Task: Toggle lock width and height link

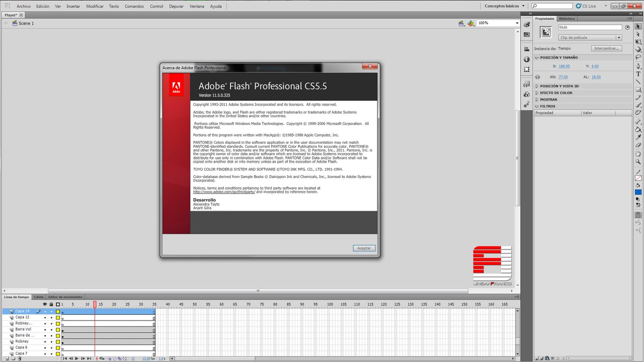Action: click(x=538, y=77)
